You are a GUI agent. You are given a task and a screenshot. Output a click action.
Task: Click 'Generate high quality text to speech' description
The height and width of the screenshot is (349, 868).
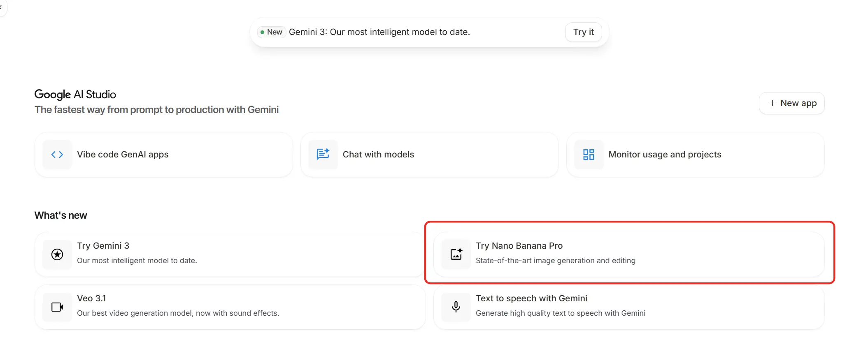[561, 313]
